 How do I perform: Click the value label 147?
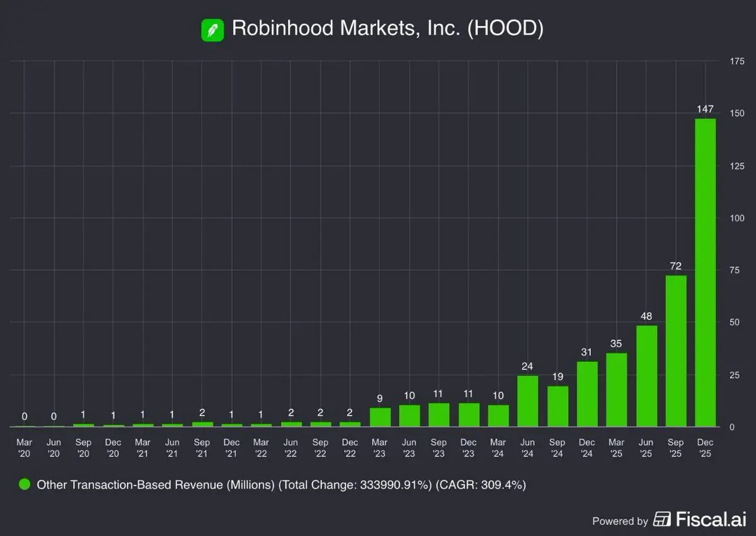point(705,109)
